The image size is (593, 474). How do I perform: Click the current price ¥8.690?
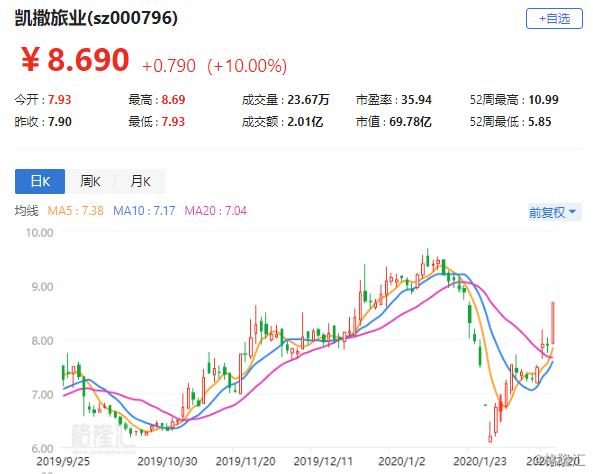pos(75,59)
